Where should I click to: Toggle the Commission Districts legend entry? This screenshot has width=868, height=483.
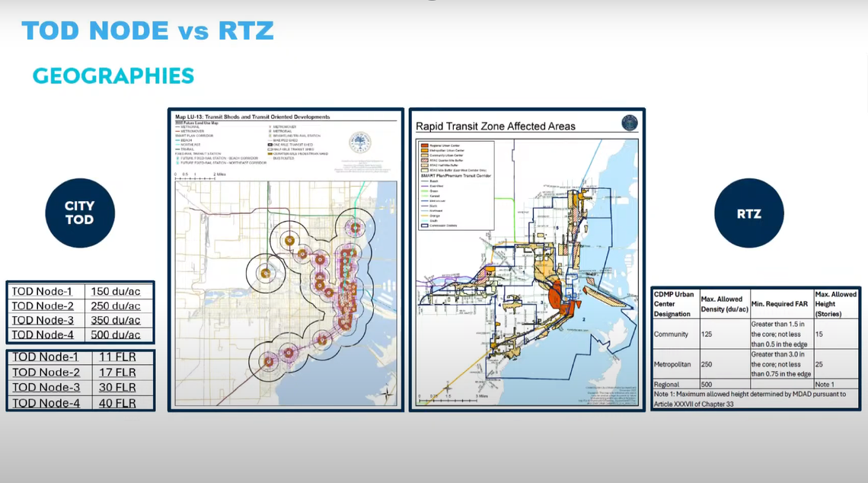pos(424,226)
